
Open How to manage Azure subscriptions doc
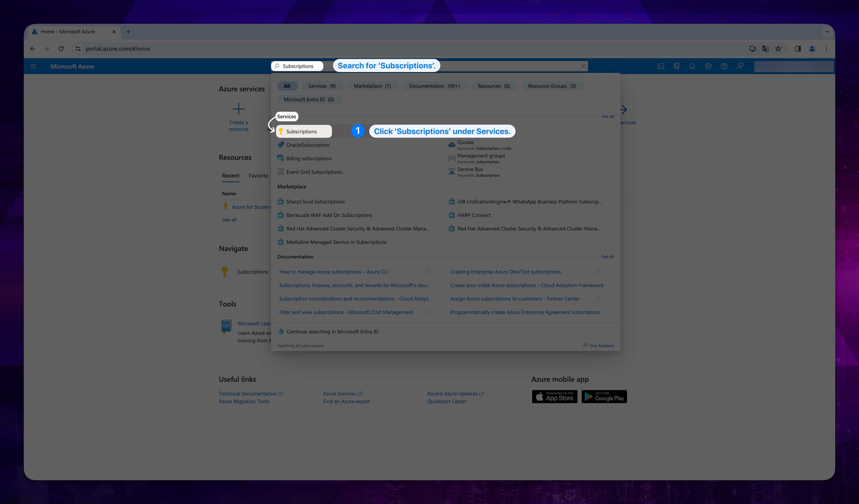click(x=333, y=272)
